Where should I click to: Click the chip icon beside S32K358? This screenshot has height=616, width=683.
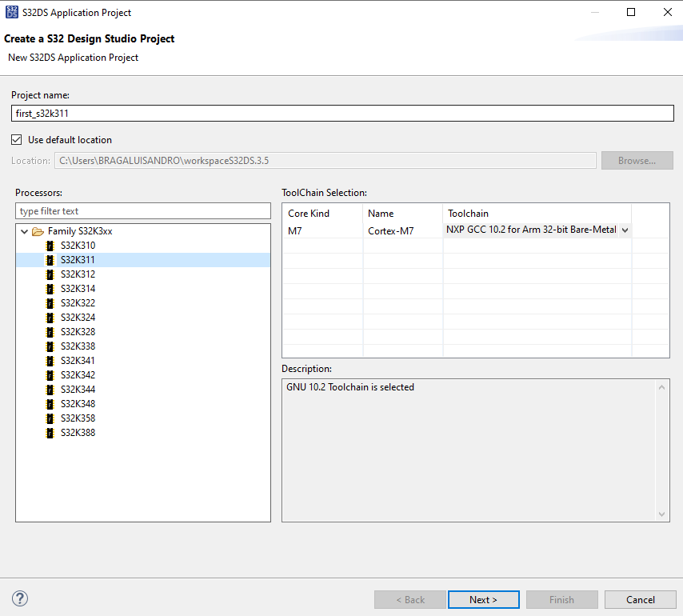pyautogui.click(x=50, y=418)
